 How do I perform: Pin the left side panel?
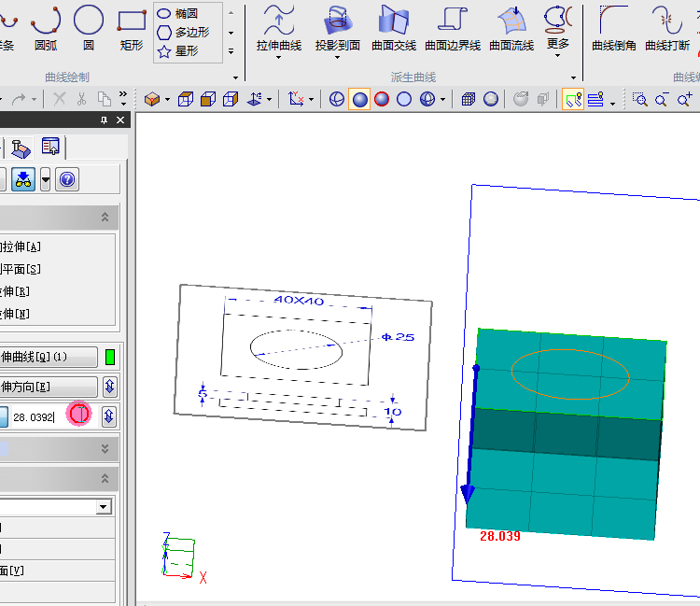[x=104, y=120]
